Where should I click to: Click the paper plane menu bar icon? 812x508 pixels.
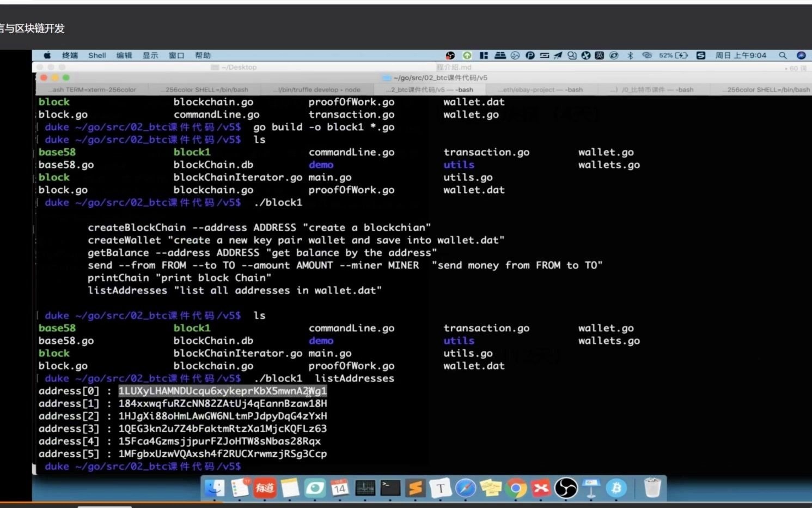(x=558, y=56)
